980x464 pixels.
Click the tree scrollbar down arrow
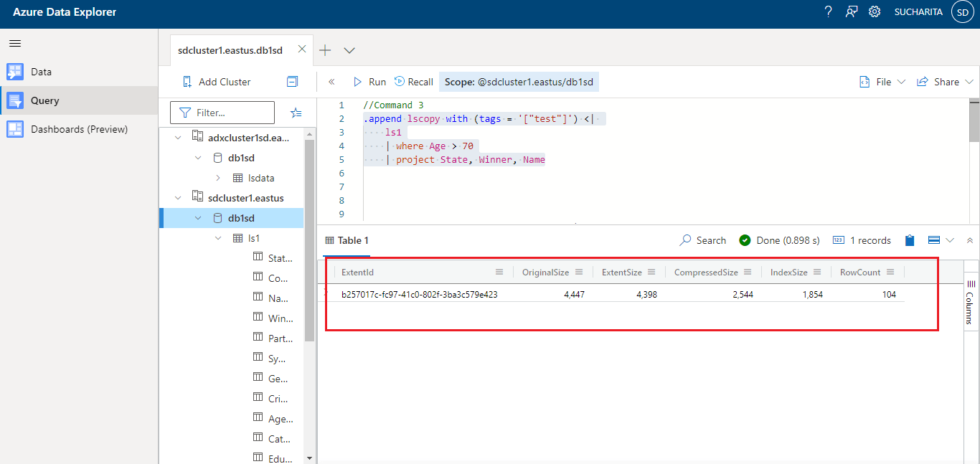(310, 458)
